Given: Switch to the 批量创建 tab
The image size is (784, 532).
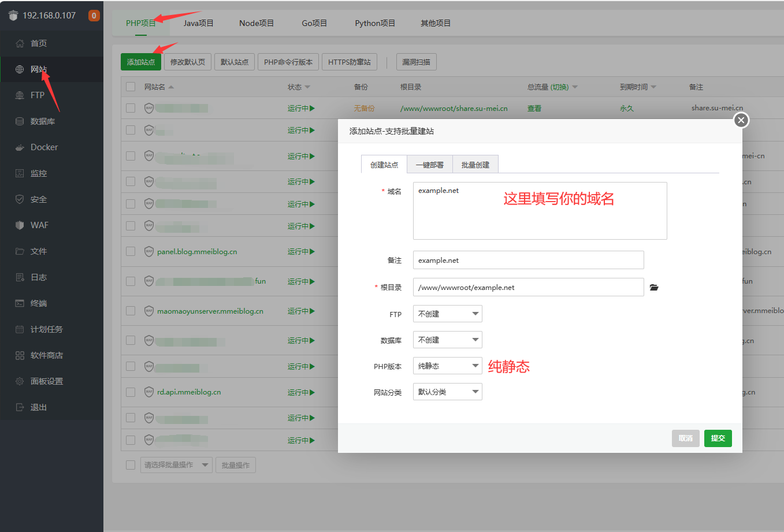Looking at the screenshot, I should pyautogui.click(x=475, y=165).
